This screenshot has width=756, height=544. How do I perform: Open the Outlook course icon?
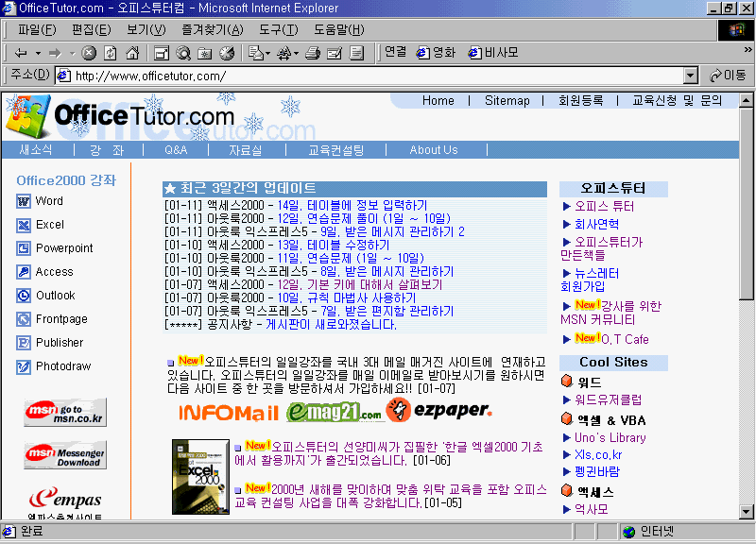coord(23,296)
